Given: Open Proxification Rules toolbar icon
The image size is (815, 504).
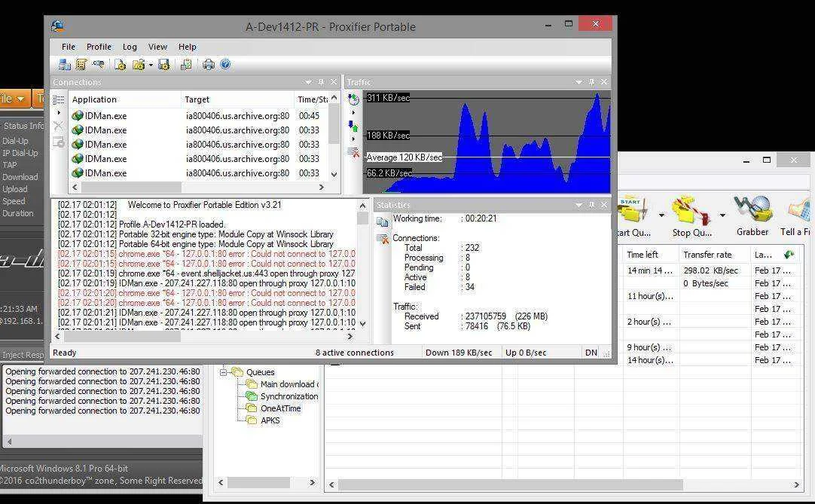Looking at the screenshot, I should (81, 65).
